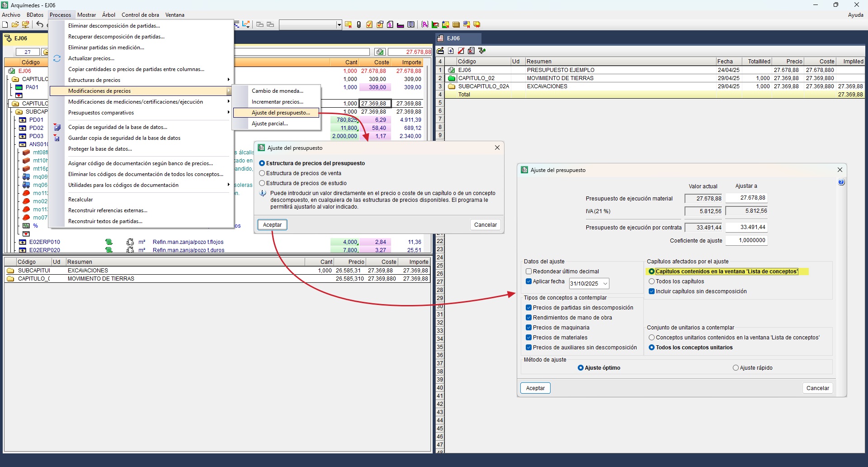The height and width of the screenshot is (467, 868).
Task: Click the calculator icon beside the red total
Action: 380,52
